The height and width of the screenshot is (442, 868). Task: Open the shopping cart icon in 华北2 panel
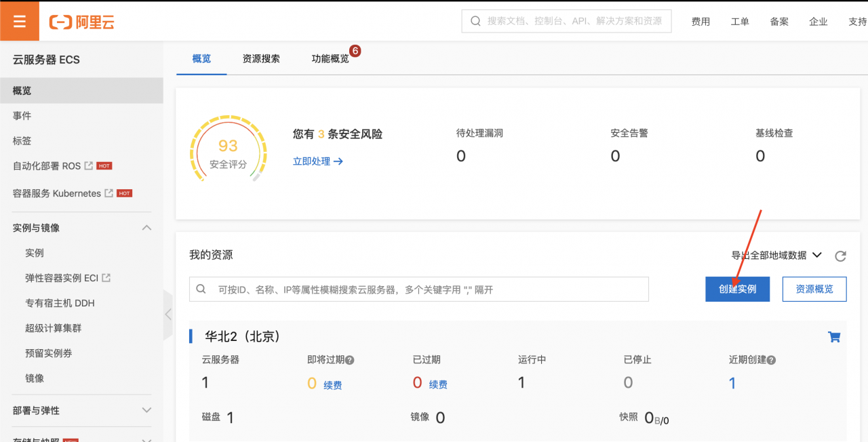pos(833,336)
